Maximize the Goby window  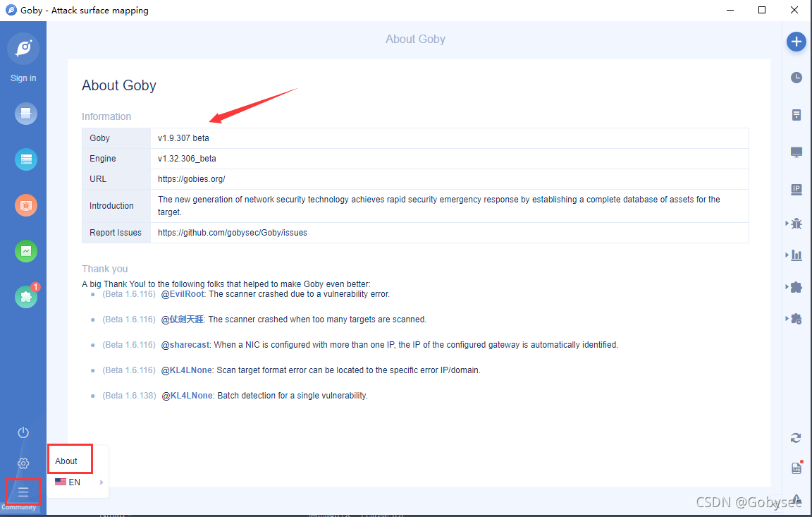tap(762, 10)
